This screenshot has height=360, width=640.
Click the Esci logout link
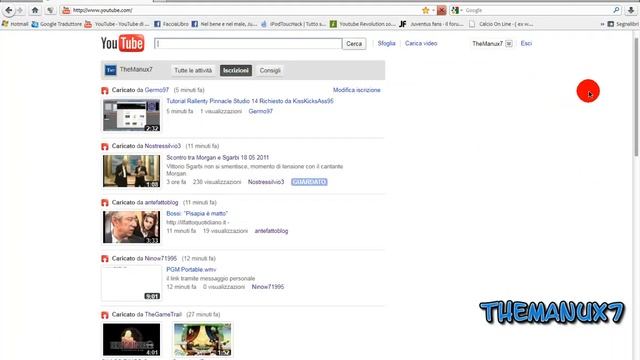click(x=526, y=43)
